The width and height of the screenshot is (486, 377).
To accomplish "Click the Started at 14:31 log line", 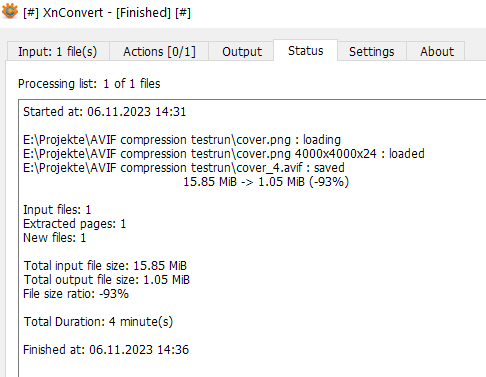I will [x=105, y=111].
